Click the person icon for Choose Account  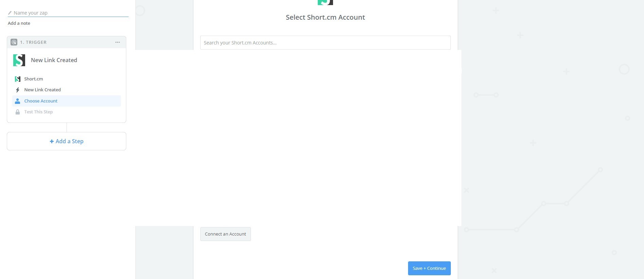click(x=18, y=101)
